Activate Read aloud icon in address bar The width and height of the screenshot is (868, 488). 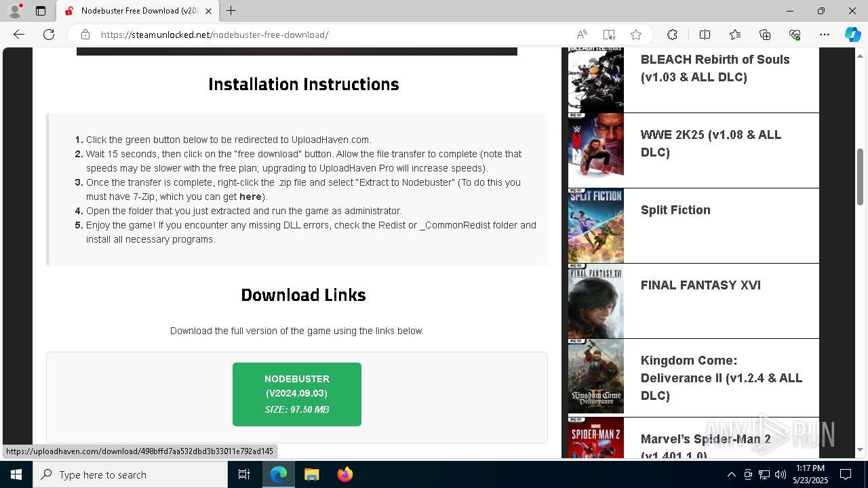coord(582,35)
